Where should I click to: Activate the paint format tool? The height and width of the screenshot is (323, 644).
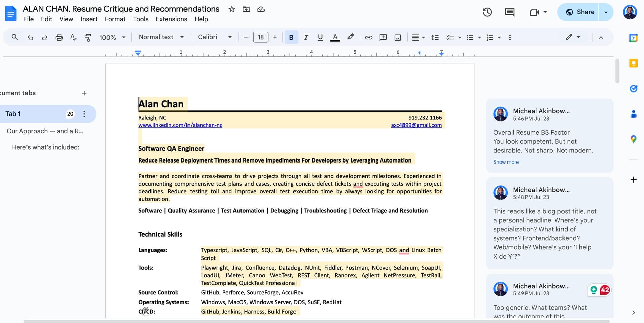tap(88, 37)
